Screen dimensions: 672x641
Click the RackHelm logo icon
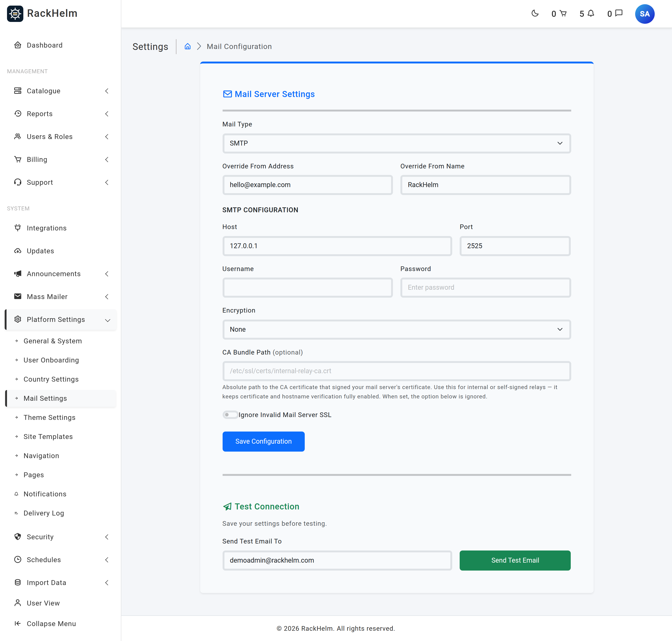pos(15,14)
